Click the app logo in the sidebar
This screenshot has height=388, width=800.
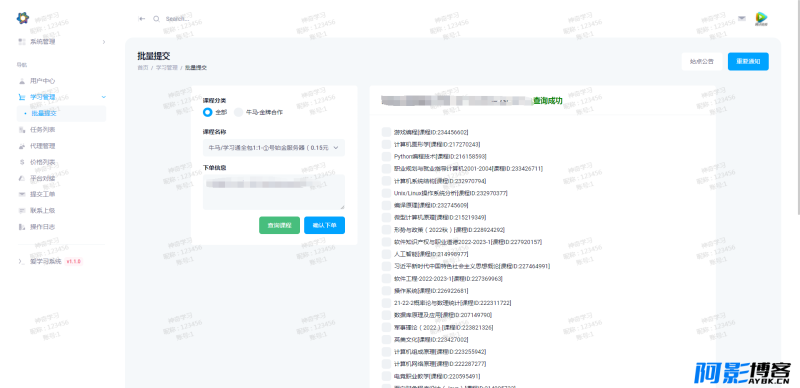(x=23, y=18)
